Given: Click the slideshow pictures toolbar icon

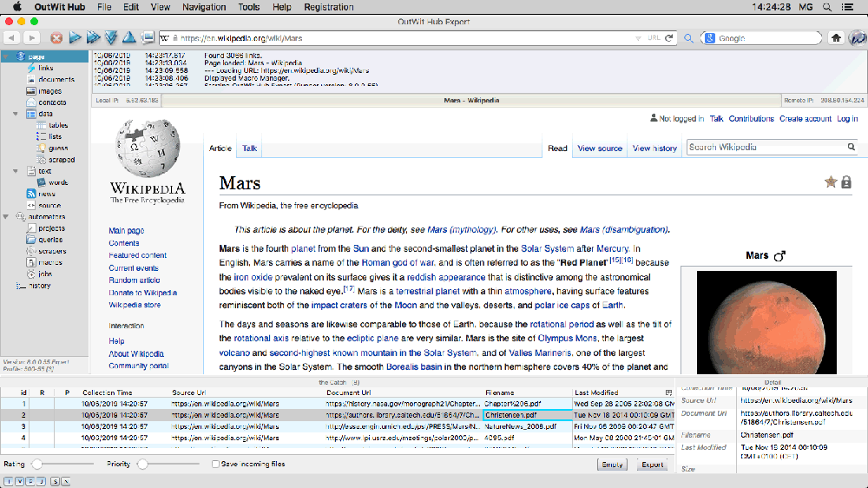Looking at the screenshot, I should pyautogui.click(x=148, y=37).
